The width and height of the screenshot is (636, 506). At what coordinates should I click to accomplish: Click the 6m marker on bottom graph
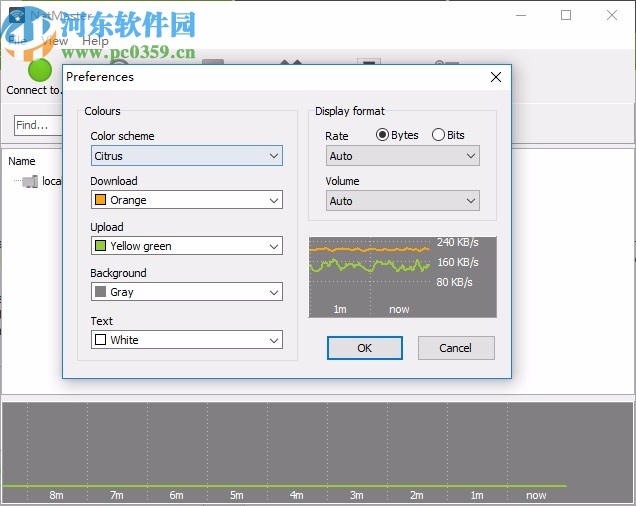pyautogui.click(x=176, y=495)
